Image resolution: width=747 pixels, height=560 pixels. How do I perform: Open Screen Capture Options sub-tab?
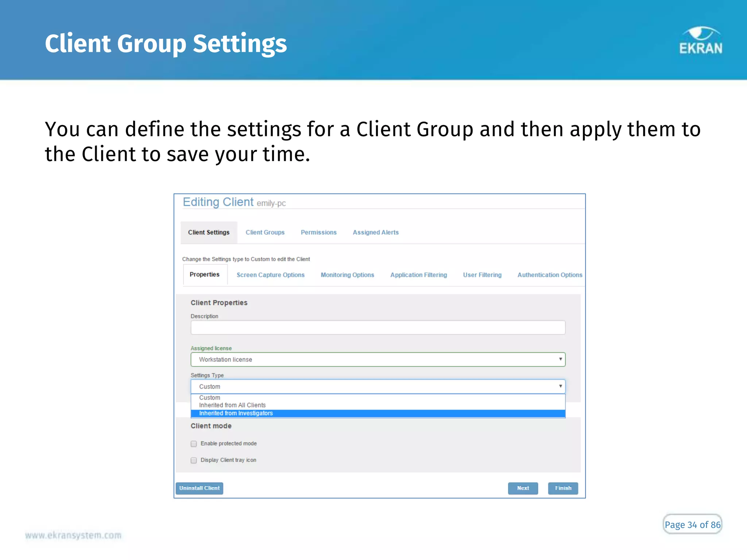pos(270,275)
